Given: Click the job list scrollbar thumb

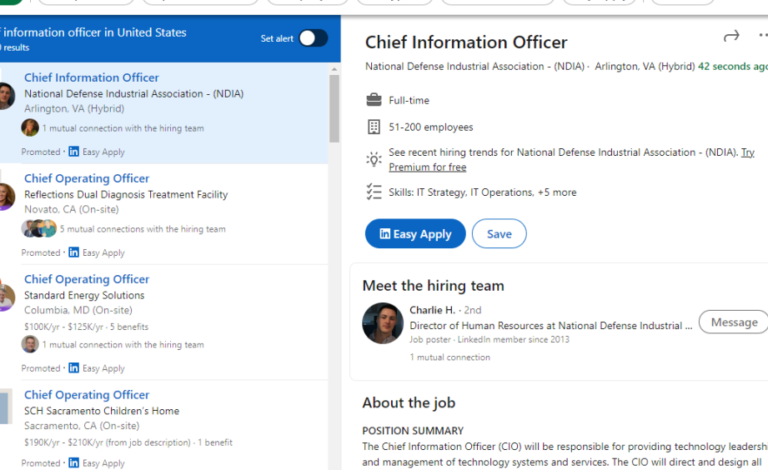Looking at the screenshot, I should pos(334,109).
